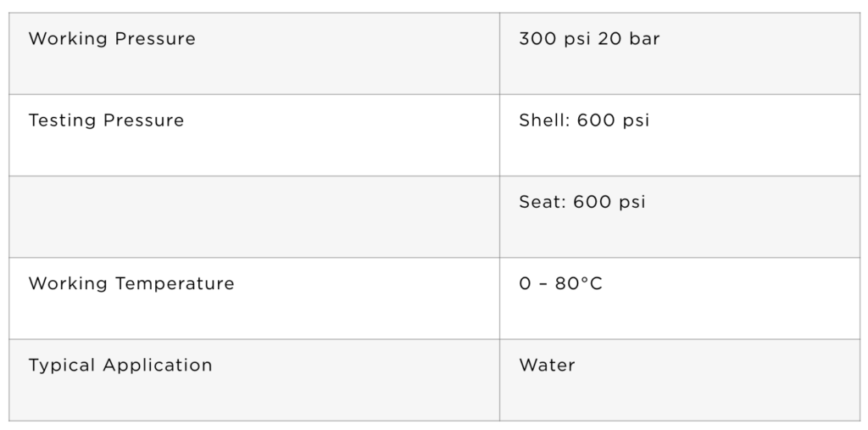Click the word Temperature
This screenshot has width=868, height=430.
pos(175,284)
